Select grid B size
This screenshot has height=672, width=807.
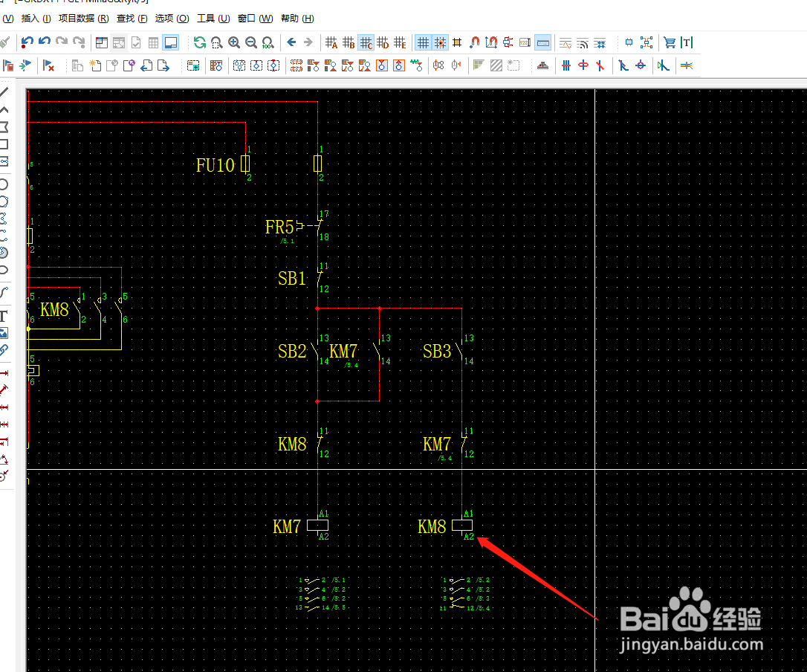[x=349, y=42]
